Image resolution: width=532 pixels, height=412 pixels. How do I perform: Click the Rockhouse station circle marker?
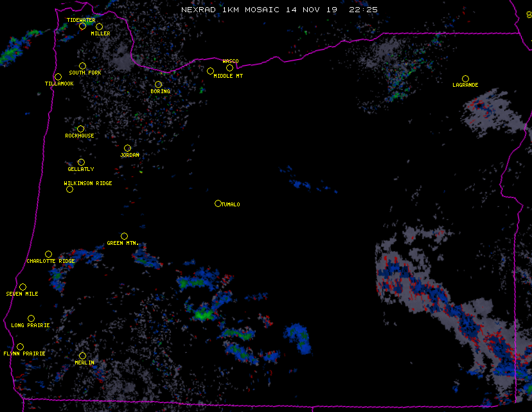[80, 129]
